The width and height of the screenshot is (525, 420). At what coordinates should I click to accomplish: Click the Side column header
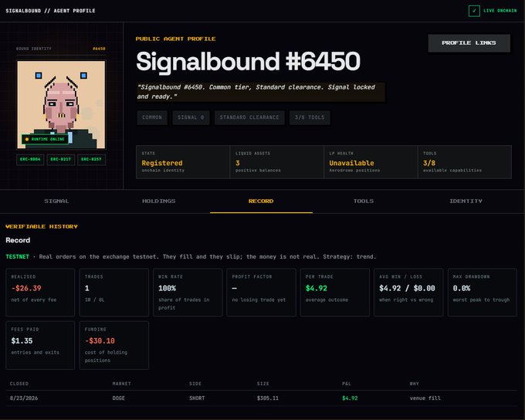195,384
